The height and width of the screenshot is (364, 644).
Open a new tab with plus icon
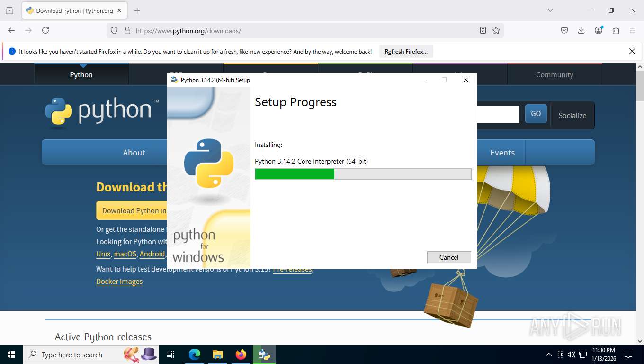point(137,10)
